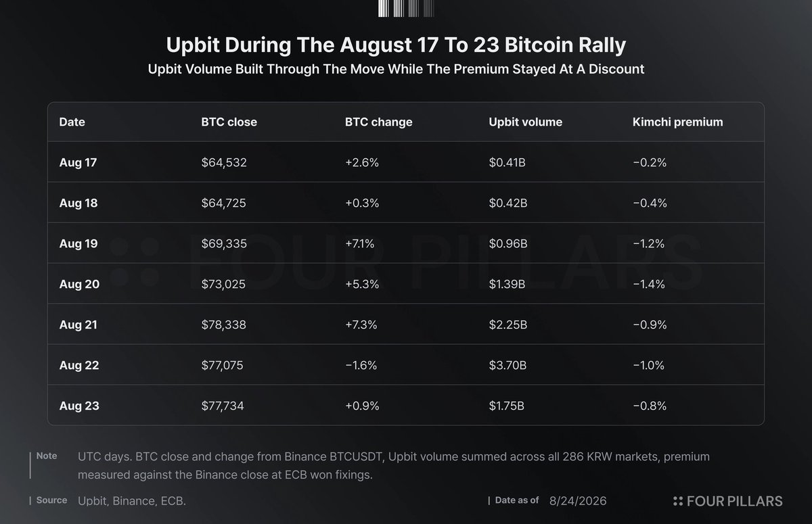Click the Upbit volume column header
This screenshot has height=524, width=812.
(526, 122)
